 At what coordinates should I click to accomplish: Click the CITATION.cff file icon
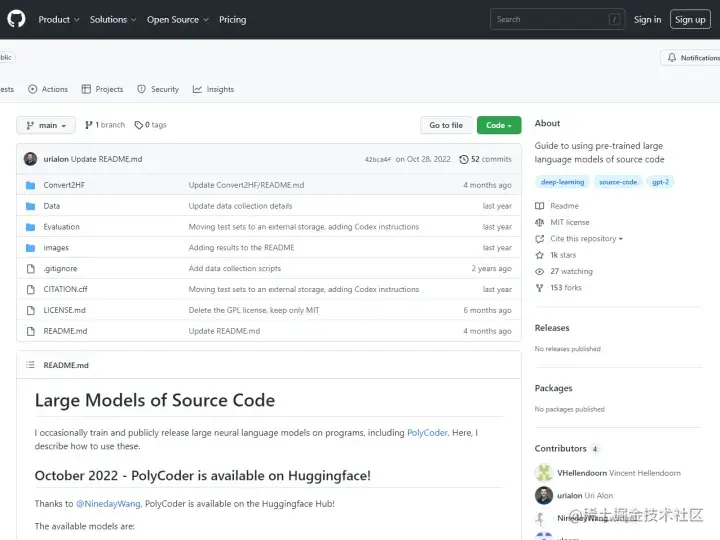[x=30, y=289]
